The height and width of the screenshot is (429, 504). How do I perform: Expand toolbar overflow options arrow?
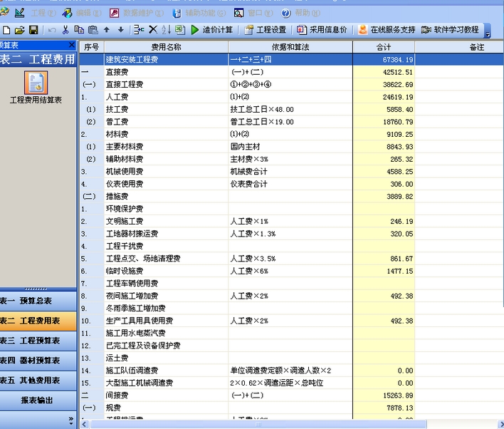(x=488, y=33)
